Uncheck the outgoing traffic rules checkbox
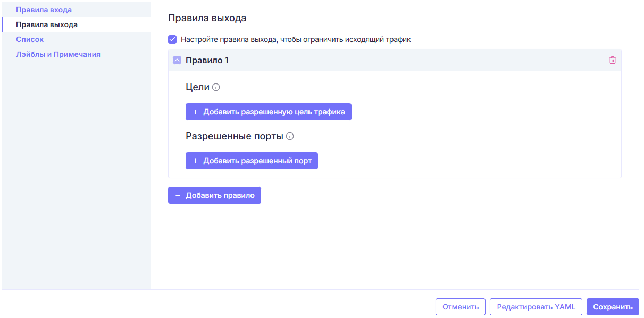This screenshot has width=644, height=318. 172,39
